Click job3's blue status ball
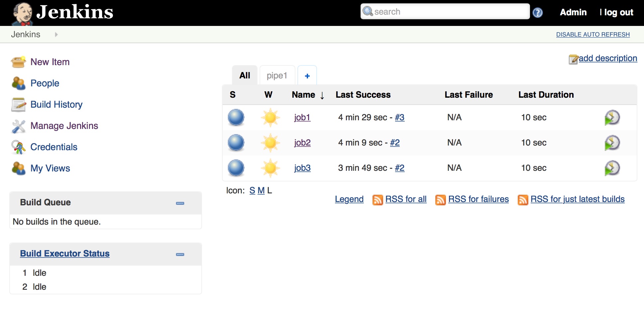Viewport: 644px width, 311px height. 236,168
